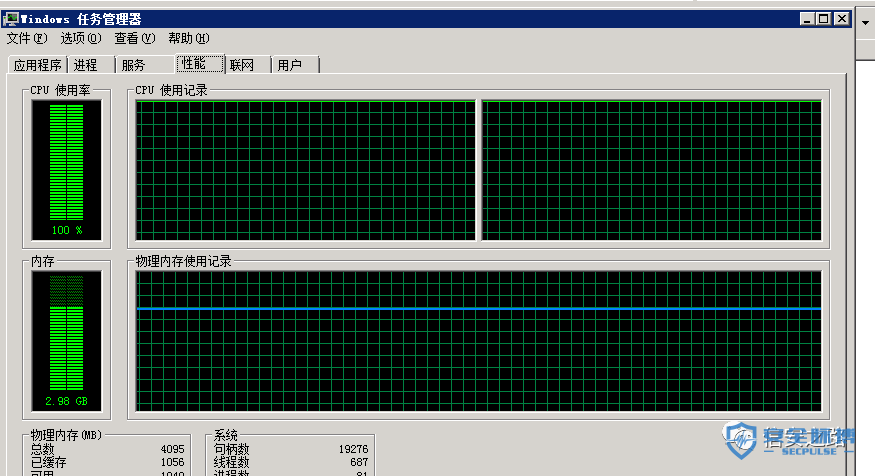875x476 pixels.
Task: Select the 性能 tab
Action: (x=200, y=63)
